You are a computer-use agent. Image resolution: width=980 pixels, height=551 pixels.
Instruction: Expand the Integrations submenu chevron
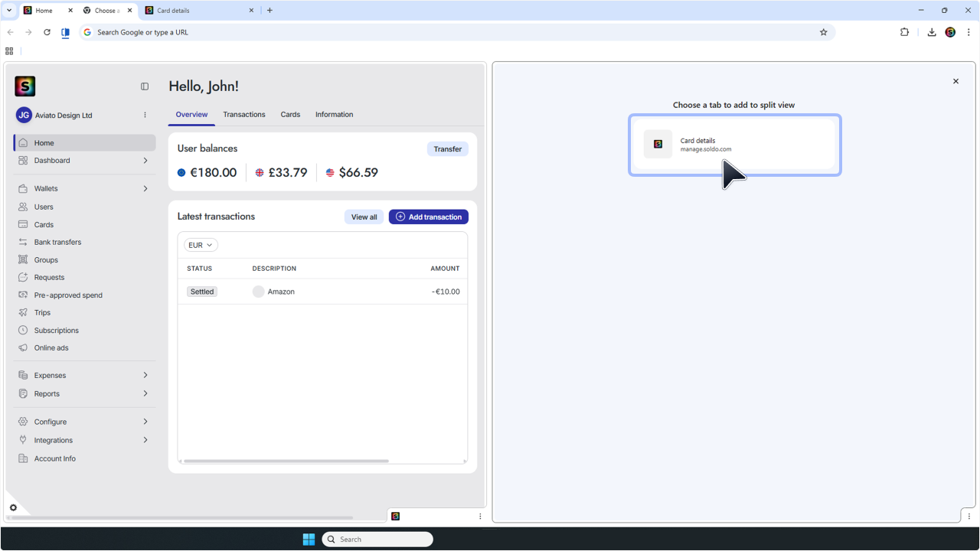point(145,440)
